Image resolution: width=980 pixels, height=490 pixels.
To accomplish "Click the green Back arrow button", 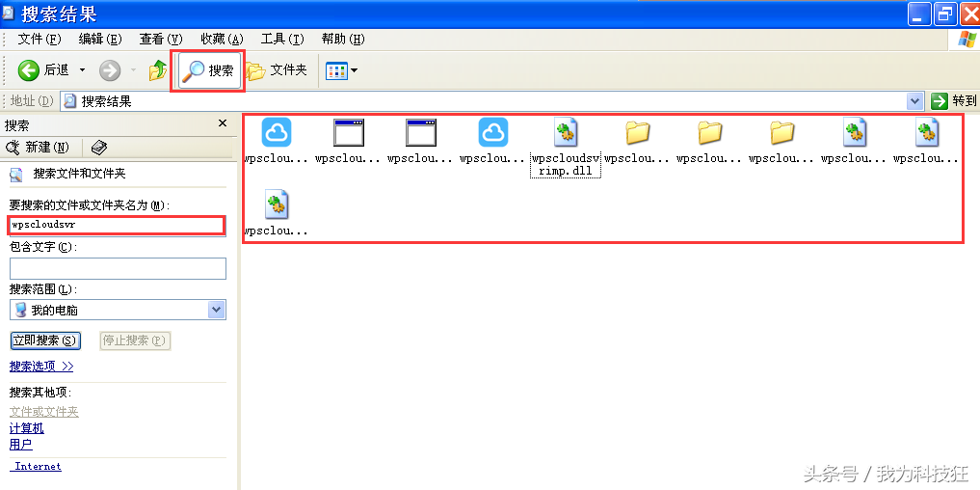I will pos(29,70).
